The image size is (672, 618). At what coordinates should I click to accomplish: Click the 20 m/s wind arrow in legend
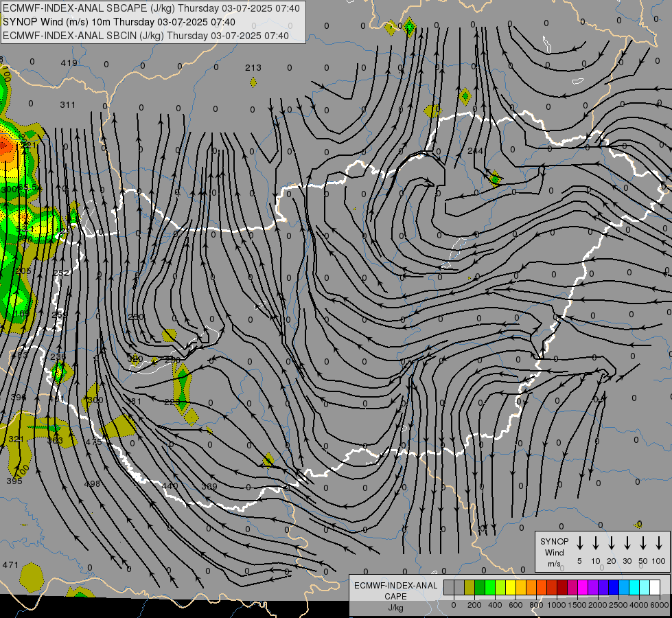[611, 542]
